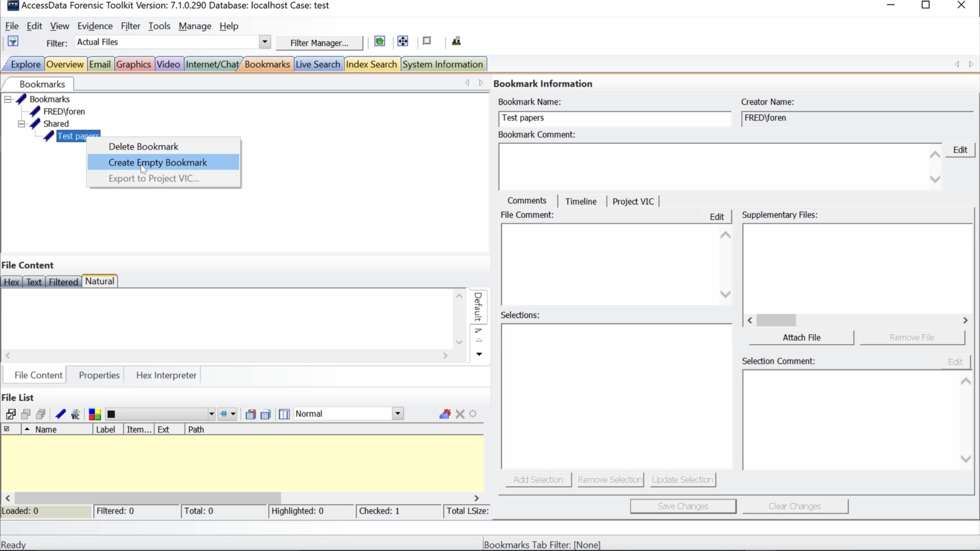Click the gray X icon in File List toolbar
The height and width of the screenshot is (551, 980).
pyautogui.click(x=460, y=414)
